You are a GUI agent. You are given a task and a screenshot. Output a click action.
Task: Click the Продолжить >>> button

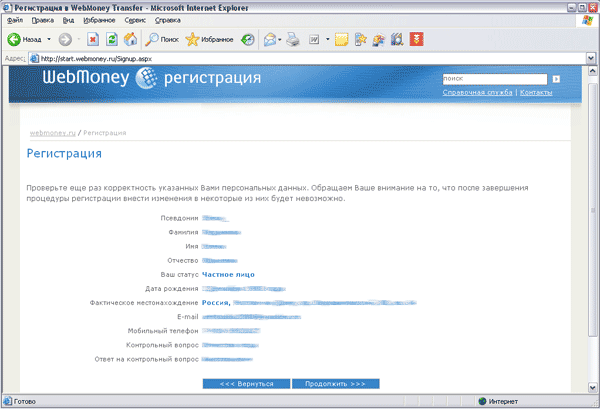point(336,384)
